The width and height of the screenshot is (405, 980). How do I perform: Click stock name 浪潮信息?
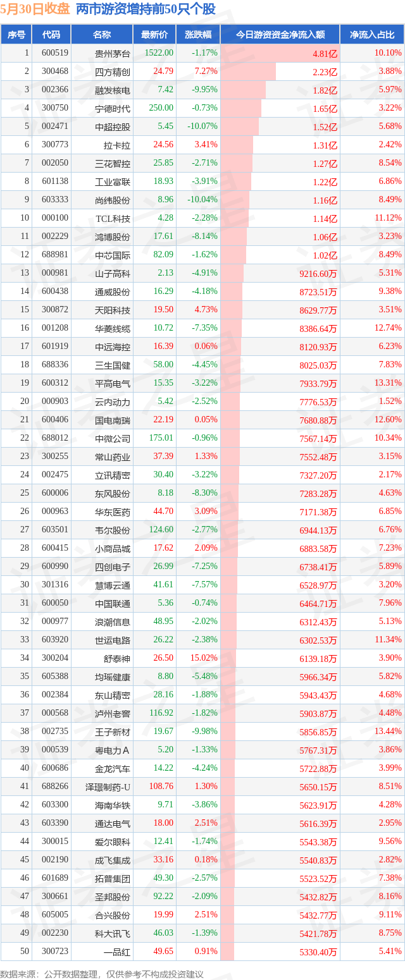113,622
